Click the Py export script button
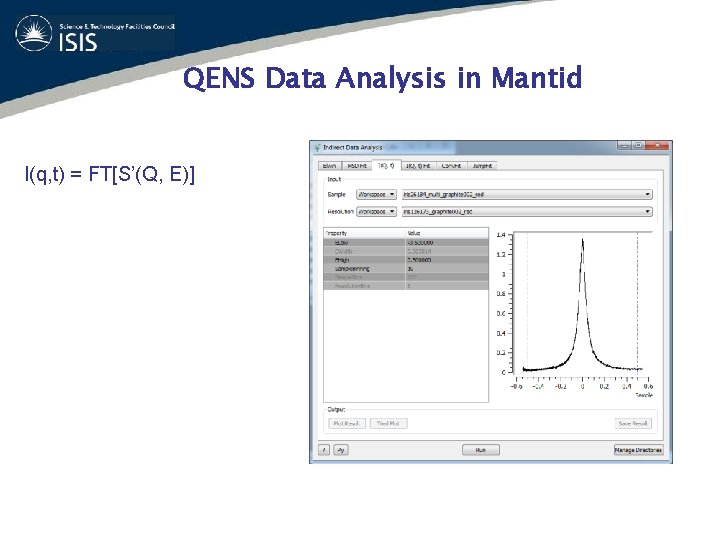The width and height of the screenshot is (720, 540). (341, 450)
